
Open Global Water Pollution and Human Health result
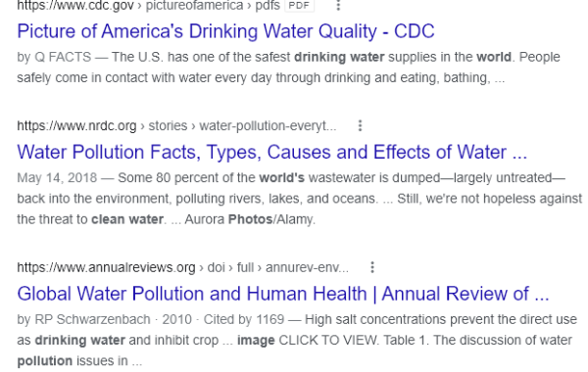283,294
